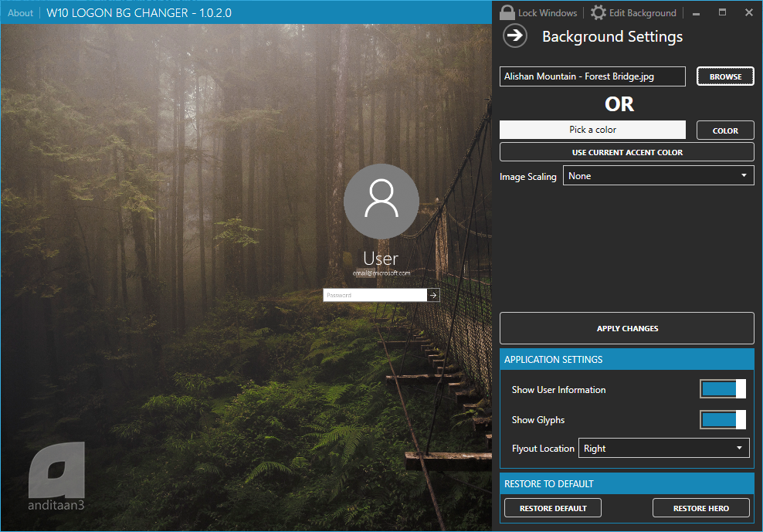
Task: Click the Show Glyphs label
Action: (538, 420)
